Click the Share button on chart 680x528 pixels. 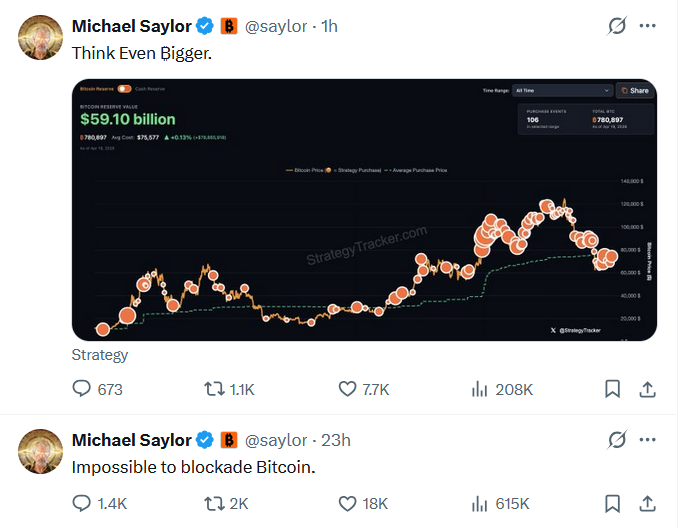pyautogui.click(x=634, y=90)
